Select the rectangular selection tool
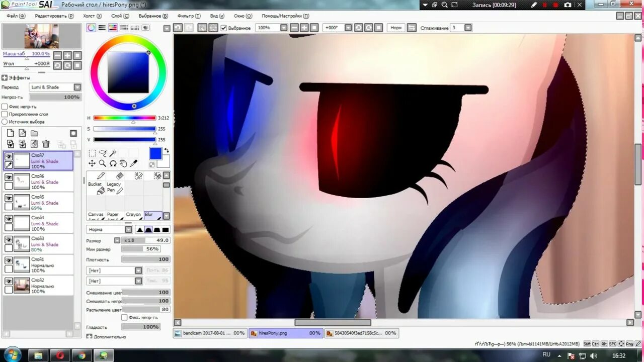644x362 pixels. point(92,153)
